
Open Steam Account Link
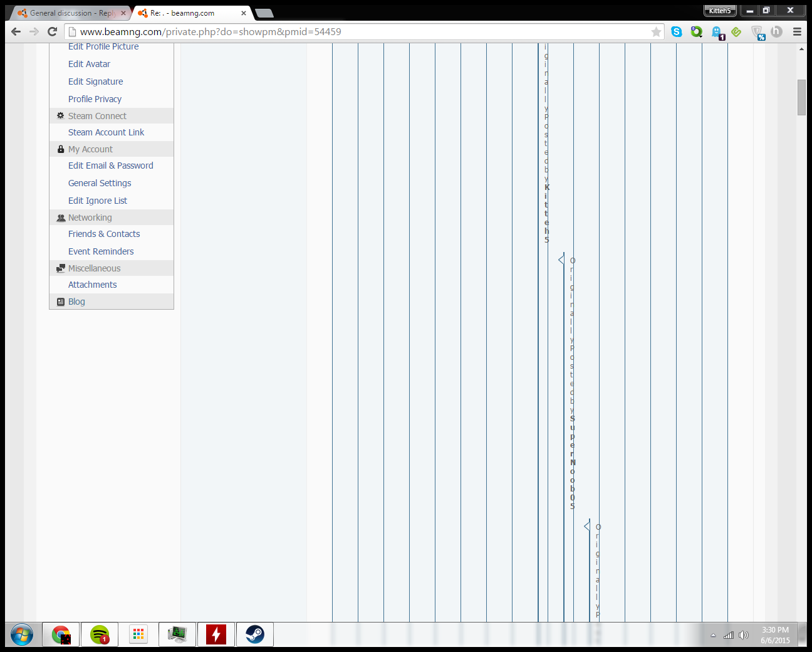click(106, 132)
